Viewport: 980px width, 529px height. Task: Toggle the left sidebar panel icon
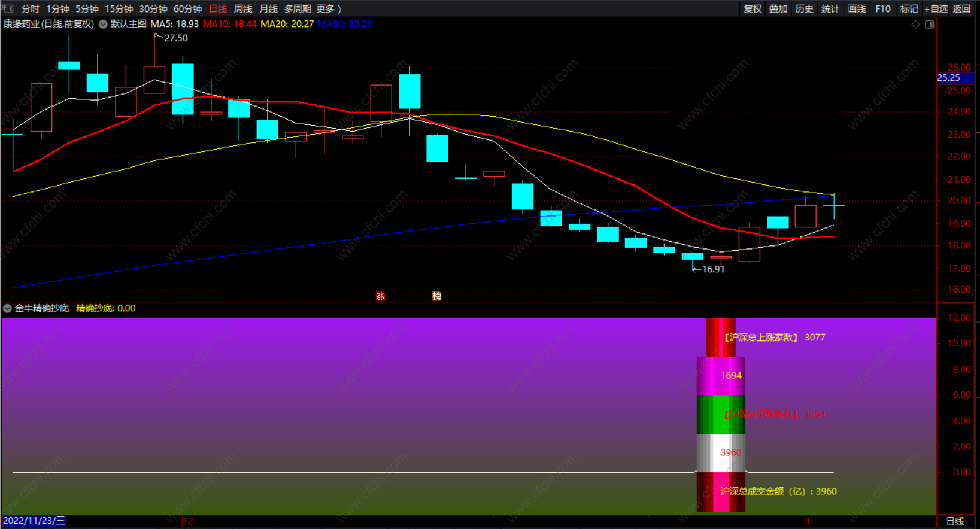(8, 8)
